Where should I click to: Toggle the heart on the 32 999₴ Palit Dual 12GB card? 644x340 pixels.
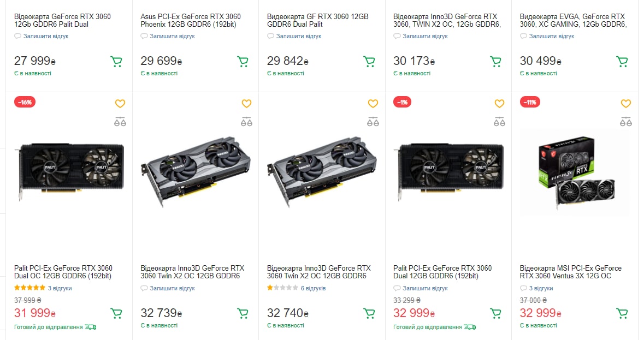click(499, 104)
